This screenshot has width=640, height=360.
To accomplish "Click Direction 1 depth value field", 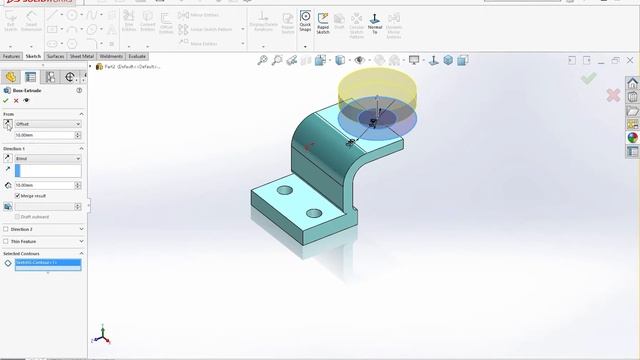I will tap(44, 185).
